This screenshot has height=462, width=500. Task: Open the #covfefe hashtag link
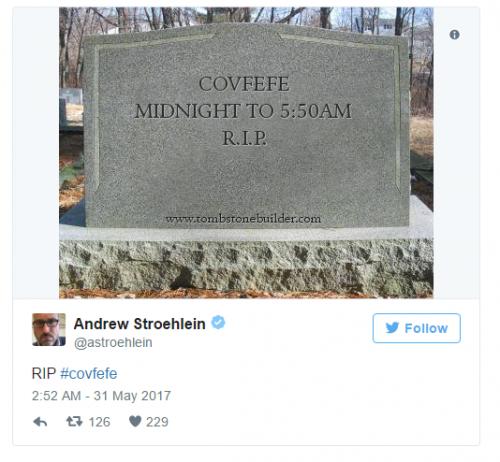pos(89,373)
